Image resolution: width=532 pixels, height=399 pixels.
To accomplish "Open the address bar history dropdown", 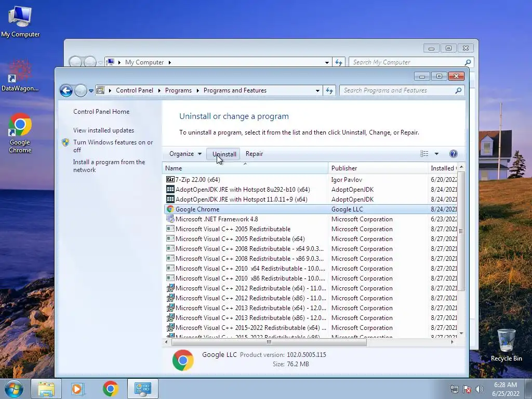I will [x=317, y=90].
